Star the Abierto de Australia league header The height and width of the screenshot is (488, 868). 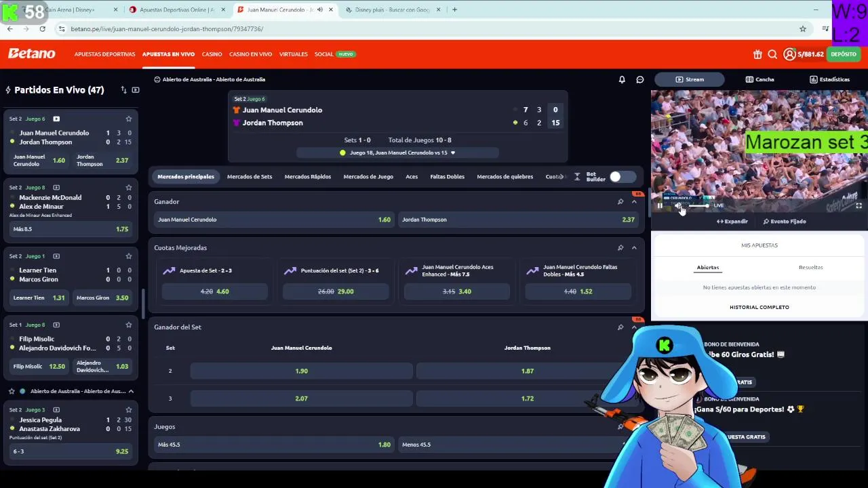click(x=12, y=391)
